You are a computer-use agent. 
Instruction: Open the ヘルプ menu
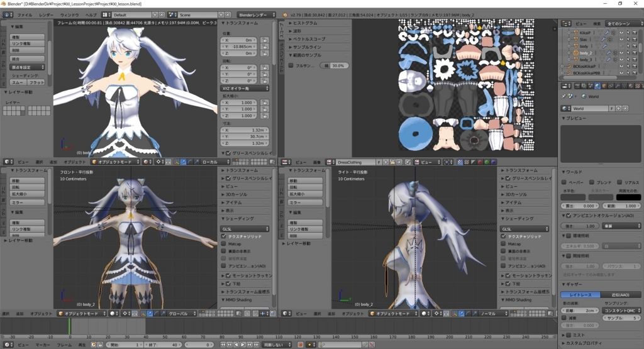(91, 15)
